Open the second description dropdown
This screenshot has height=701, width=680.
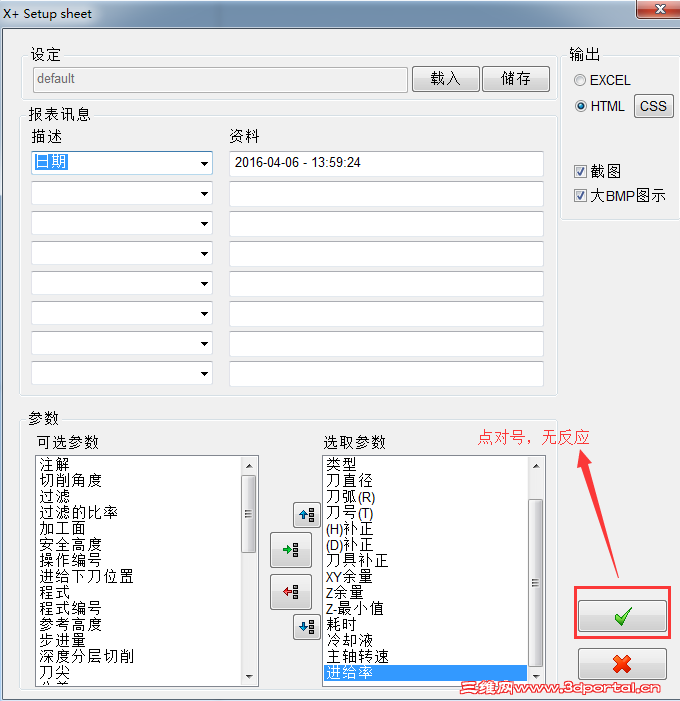(204, 194)
